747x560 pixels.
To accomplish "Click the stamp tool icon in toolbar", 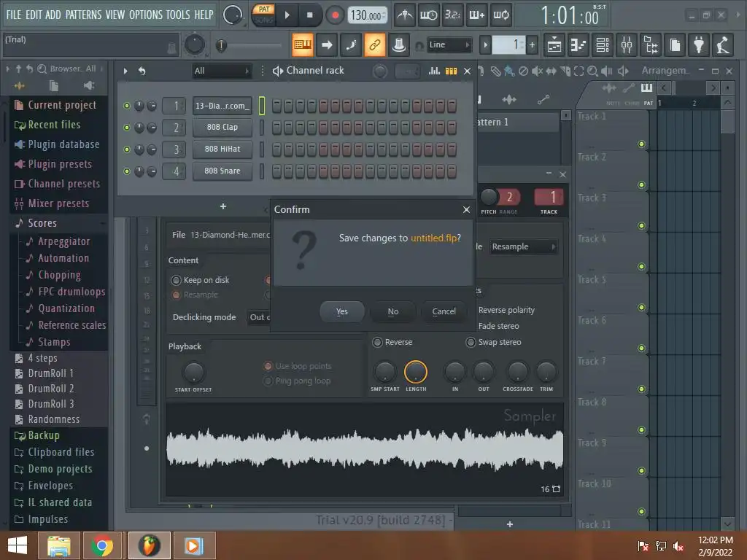I will [x=399, y=44].
